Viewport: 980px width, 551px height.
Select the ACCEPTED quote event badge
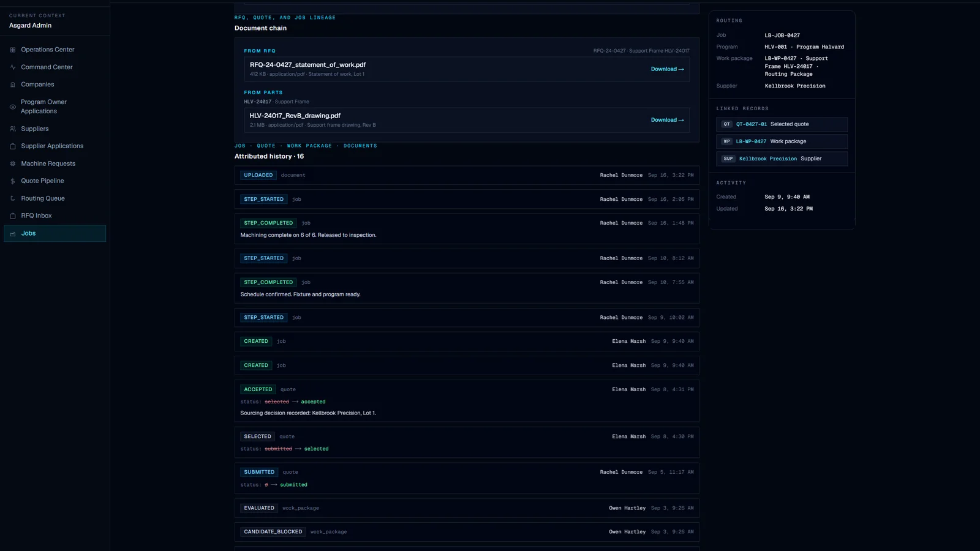(258, 389)
